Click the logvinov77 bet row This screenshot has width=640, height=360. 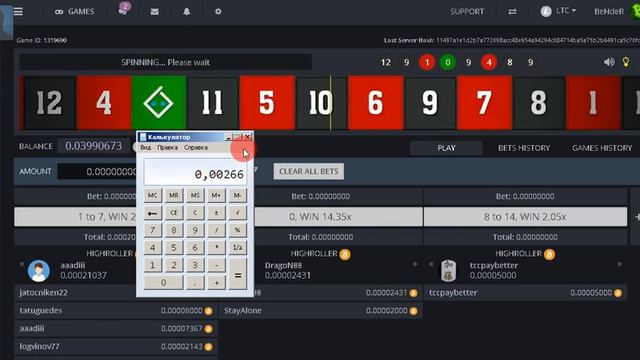[116, 347]
